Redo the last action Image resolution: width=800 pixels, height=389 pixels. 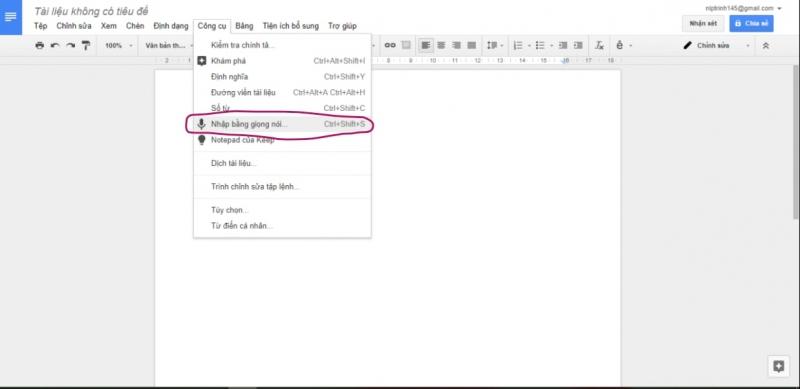tap(70, 45)
